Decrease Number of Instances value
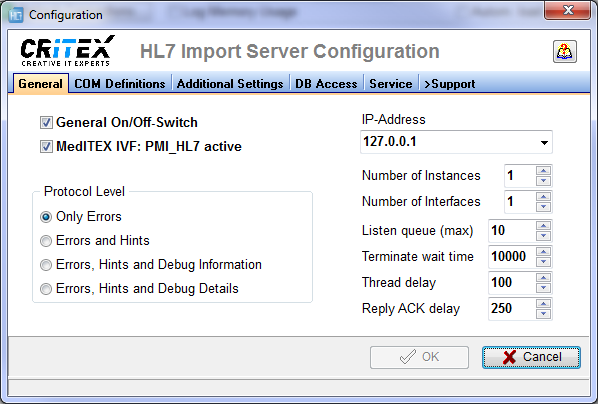598x404 pixels. pos(543,181)
